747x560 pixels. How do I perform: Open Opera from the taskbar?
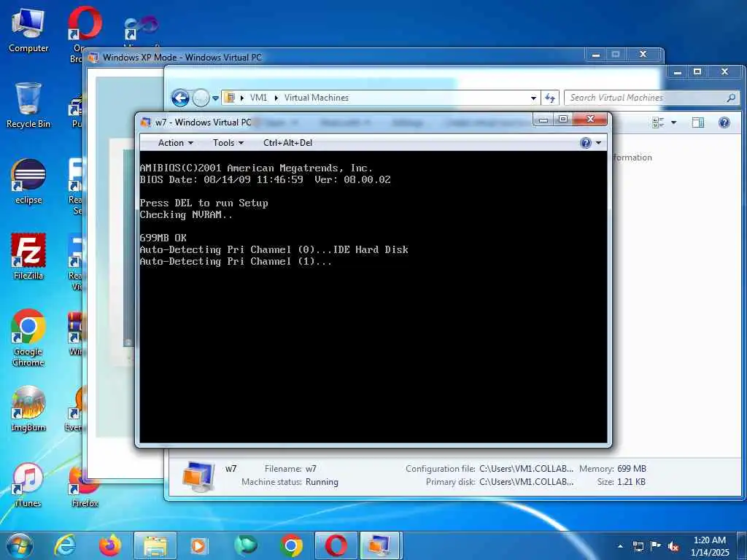point(336,545)
